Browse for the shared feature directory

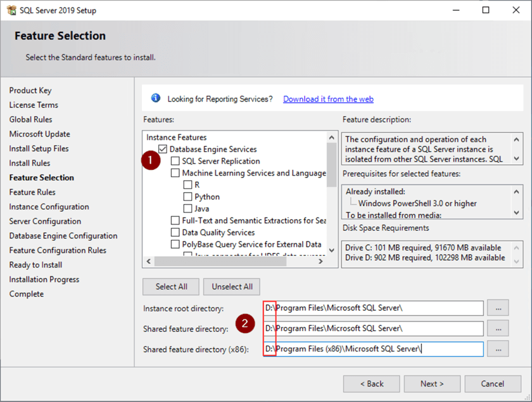click(498, 328)
